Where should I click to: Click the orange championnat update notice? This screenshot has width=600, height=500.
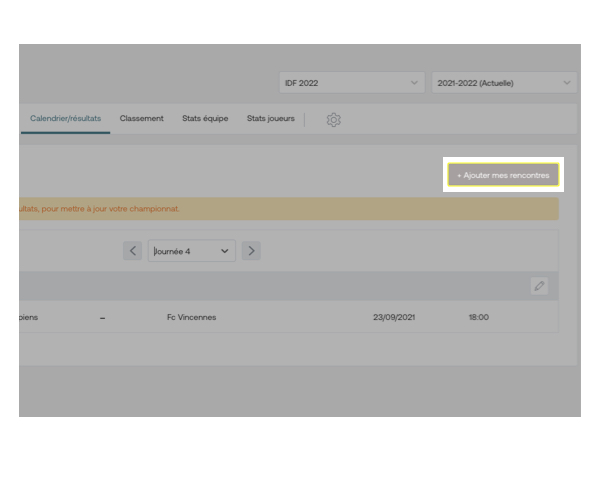[x=289, y=209]
